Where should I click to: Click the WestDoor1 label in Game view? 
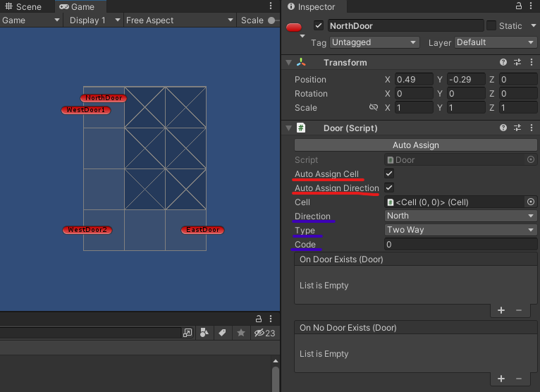tap(86, 110)
